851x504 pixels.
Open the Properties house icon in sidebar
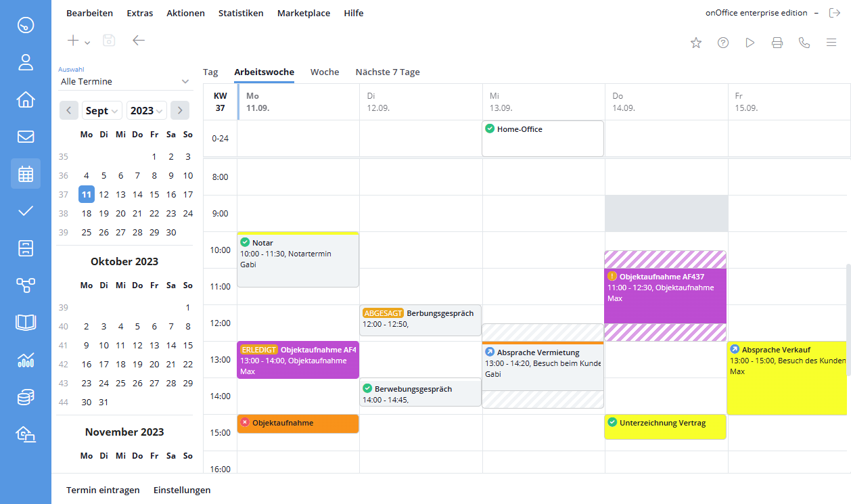(26, 99)
